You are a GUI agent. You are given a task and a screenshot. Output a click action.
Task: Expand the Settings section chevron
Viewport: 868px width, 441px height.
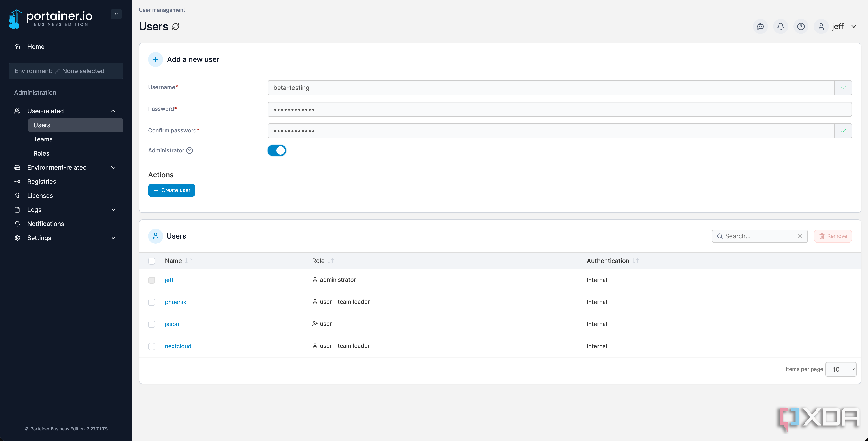pos(113,238)
